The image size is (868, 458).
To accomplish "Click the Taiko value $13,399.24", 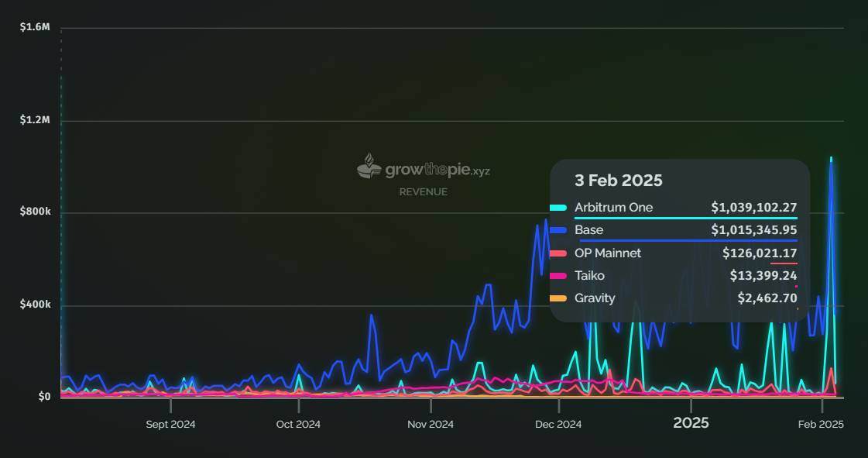I will coord(763,276).
